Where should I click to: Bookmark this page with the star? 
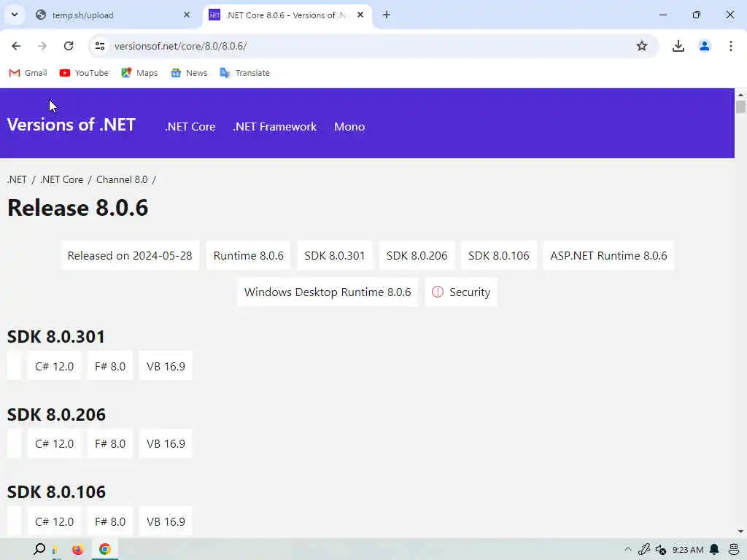coord(642,46)
